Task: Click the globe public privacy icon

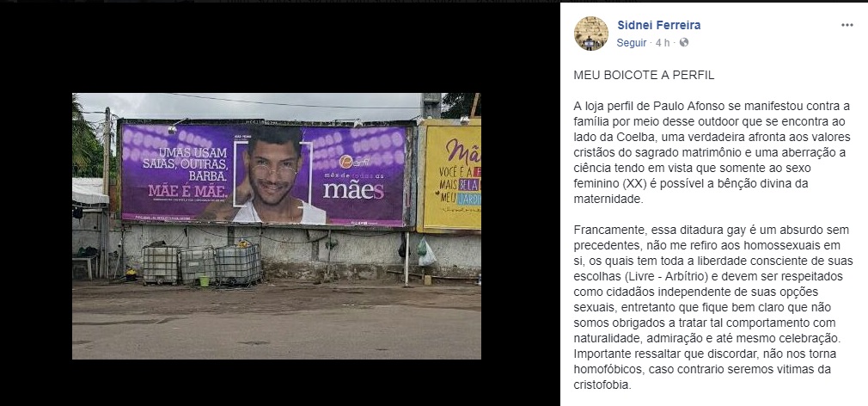Action: point(684,42)
